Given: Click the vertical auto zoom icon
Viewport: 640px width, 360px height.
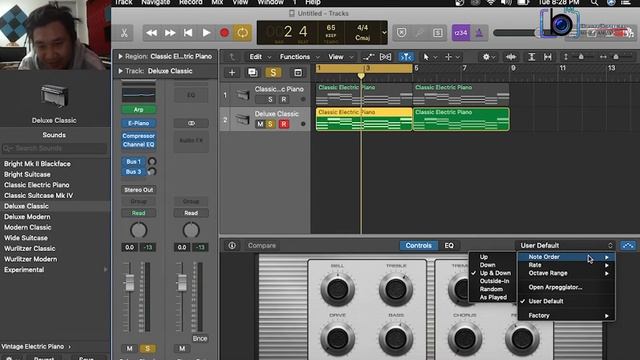Looking at the screenshot, I should coord(531,57).
